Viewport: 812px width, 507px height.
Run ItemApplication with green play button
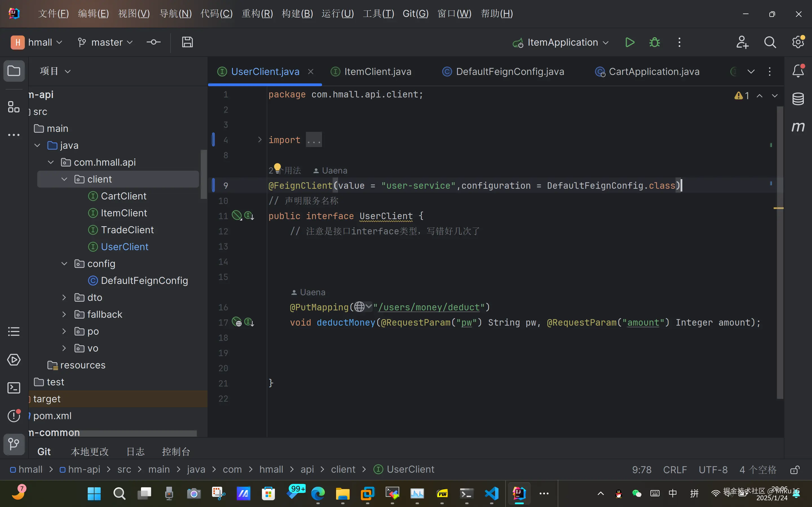pos(630,43)
